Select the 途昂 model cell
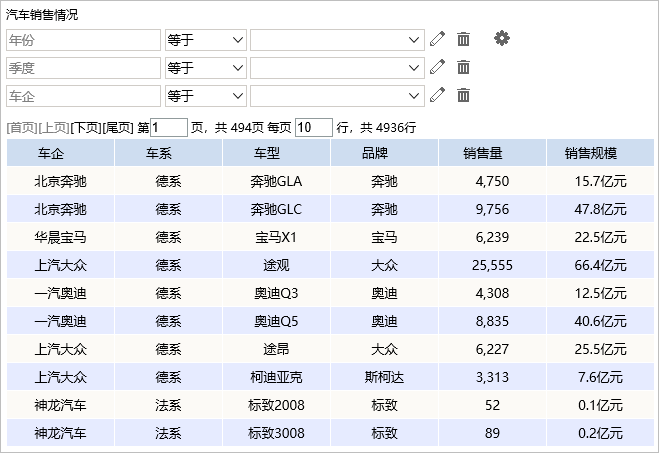 [277, 349]
